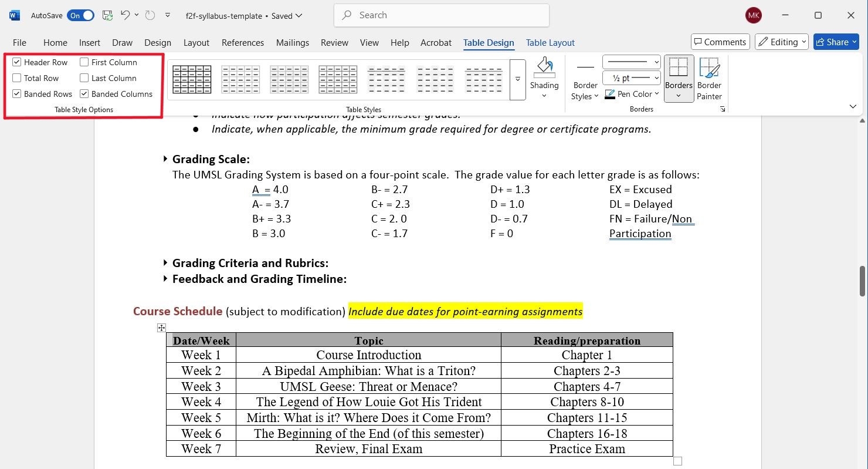The width and height of the screenshot is (868, 469).
Task: Click the Share button
Action: click(x=836, y=42)
